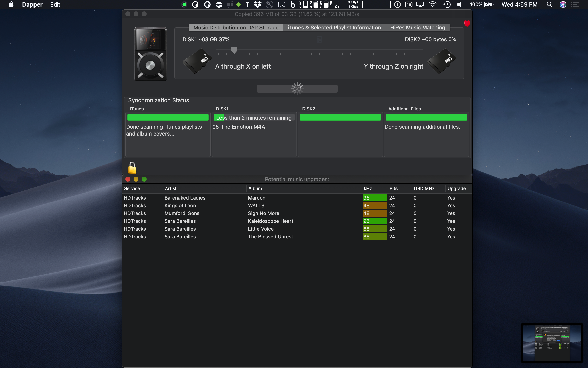The height and width of the screenshot is (368, 588).
Task: Sort by the Album column header
Action: 304,188
